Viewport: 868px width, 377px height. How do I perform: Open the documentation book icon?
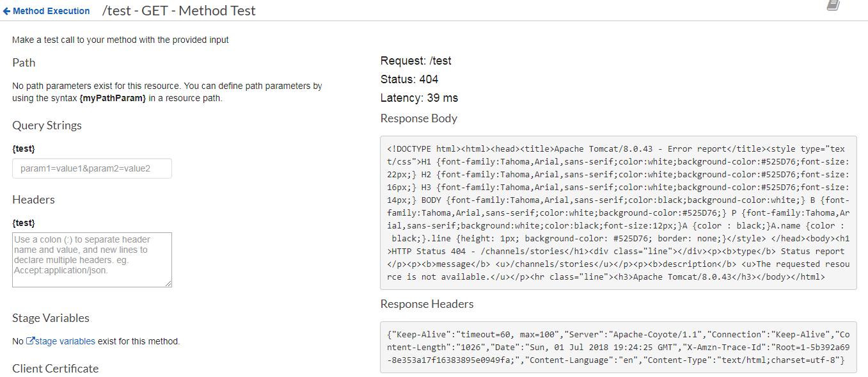pyautogui.click(x=833, y=5)
